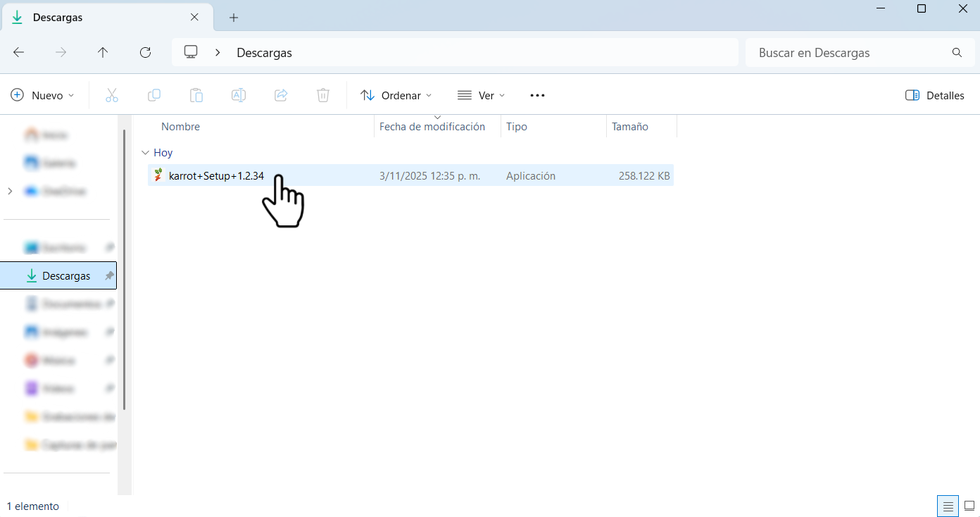Open the See more three-dots menu

pyautogui.click(x=537, y=95)
